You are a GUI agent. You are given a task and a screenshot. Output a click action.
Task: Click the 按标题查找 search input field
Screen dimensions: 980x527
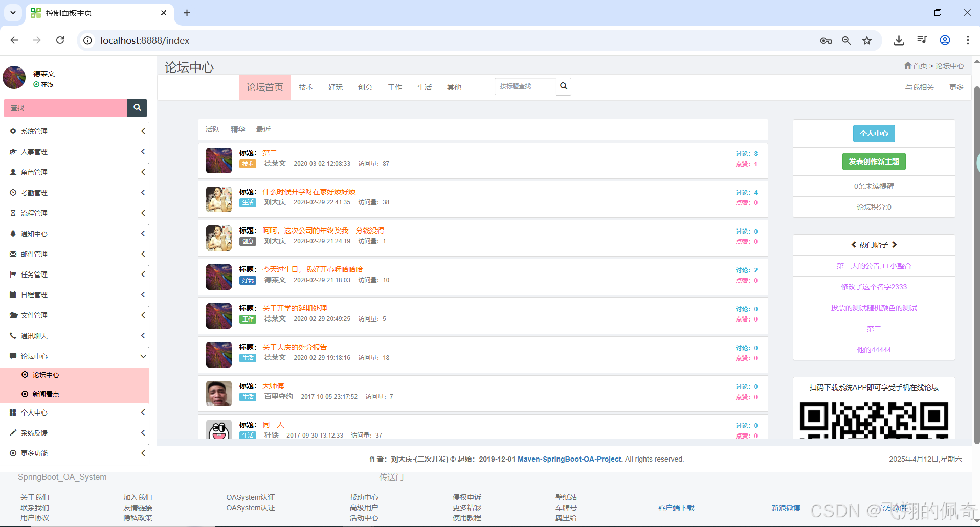525,86
